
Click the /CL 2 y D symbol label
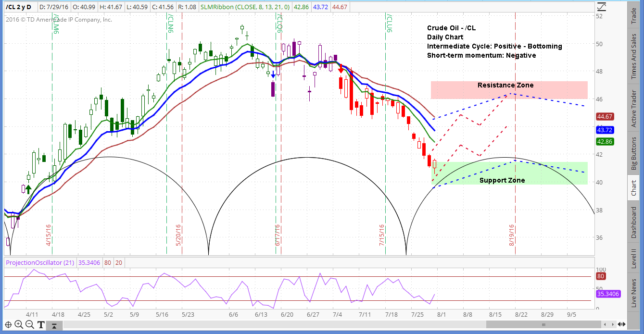pyautogui.click(x=19, y=7)
